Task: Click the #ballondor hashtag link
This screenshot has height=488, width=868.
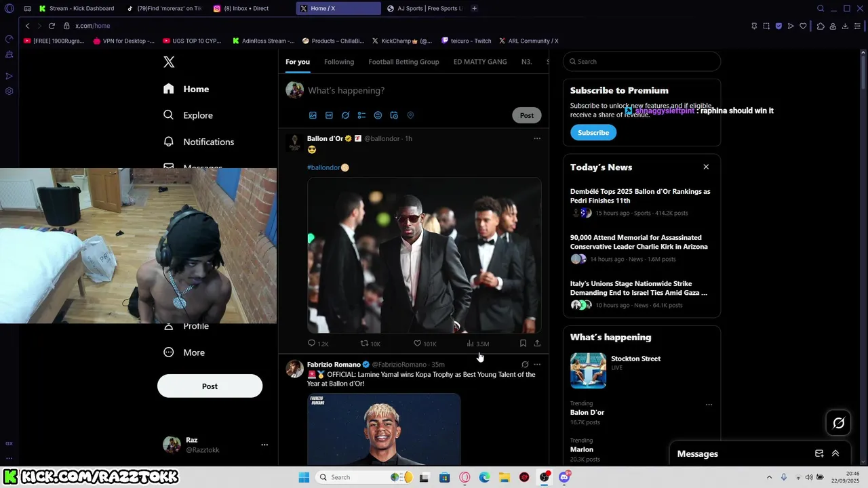Action: point(323,167)
